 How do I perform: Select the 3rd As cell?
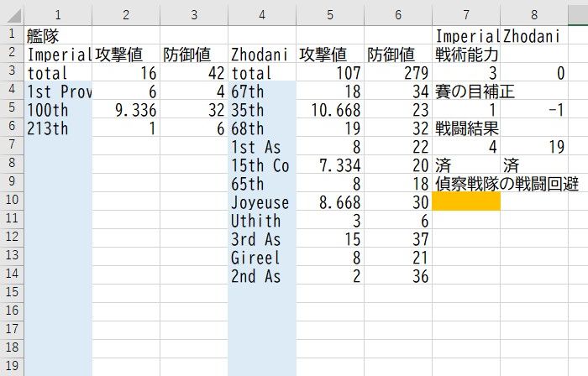[x=262, y=238]
